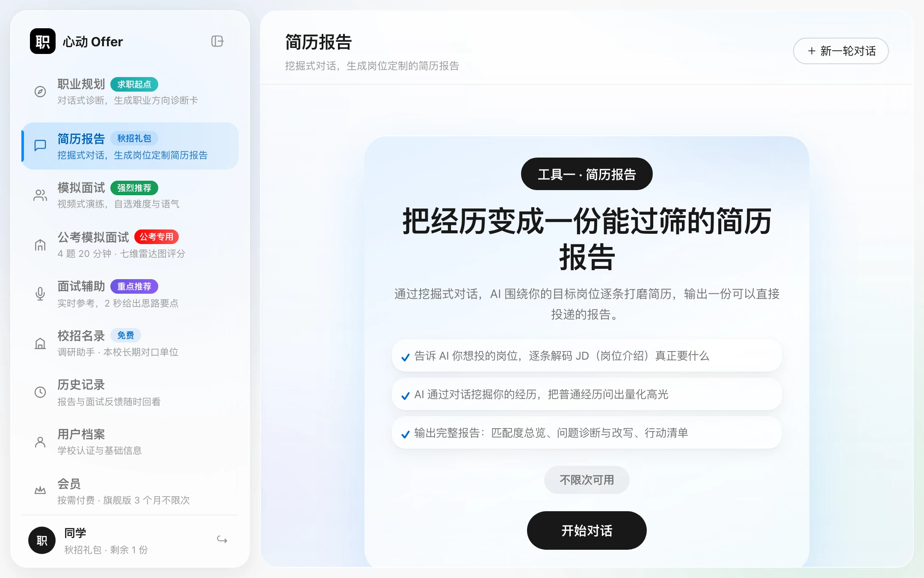
Task: Click the 工具一 · 简历报告 label pill
Action: pyautogui.click(x=586, y=174)
